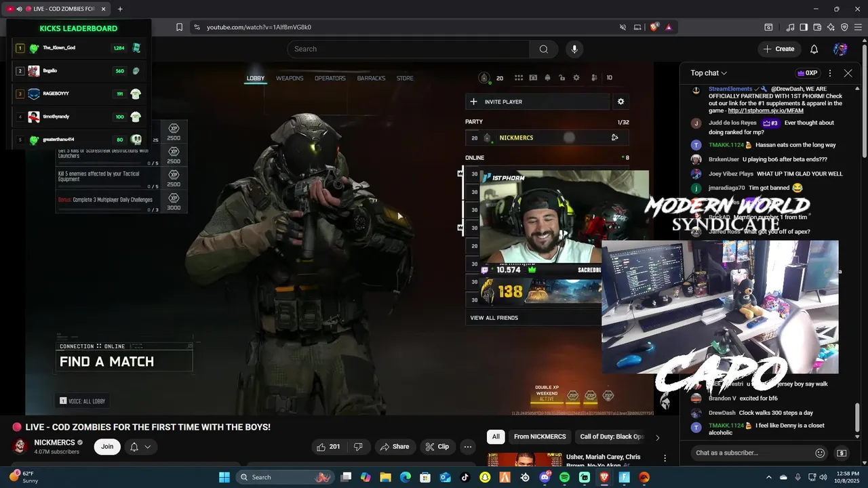Open Brave Leo AI sparkle icon
The height and width of the screenshot is (488, 868).
pyautogui.click(x=831, y=27)
